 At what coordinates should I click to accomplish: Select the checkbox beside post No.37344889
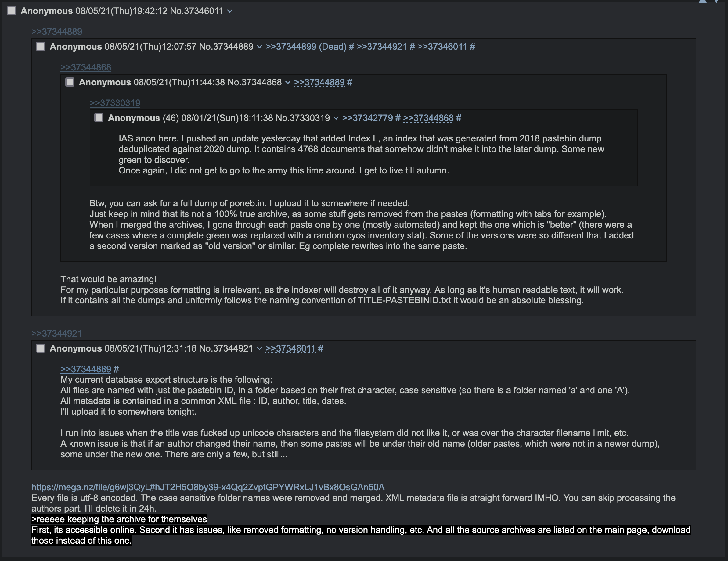[41, 47]
